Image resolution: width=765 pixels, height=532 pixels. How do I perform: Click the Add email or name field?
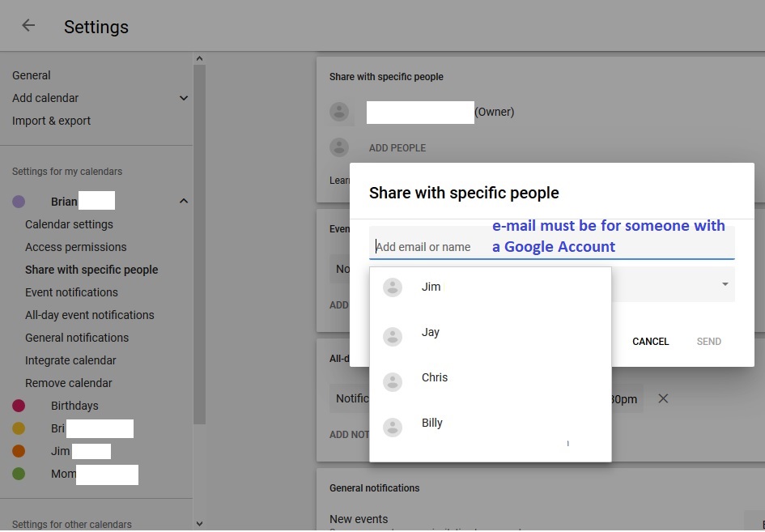(429, 247)
